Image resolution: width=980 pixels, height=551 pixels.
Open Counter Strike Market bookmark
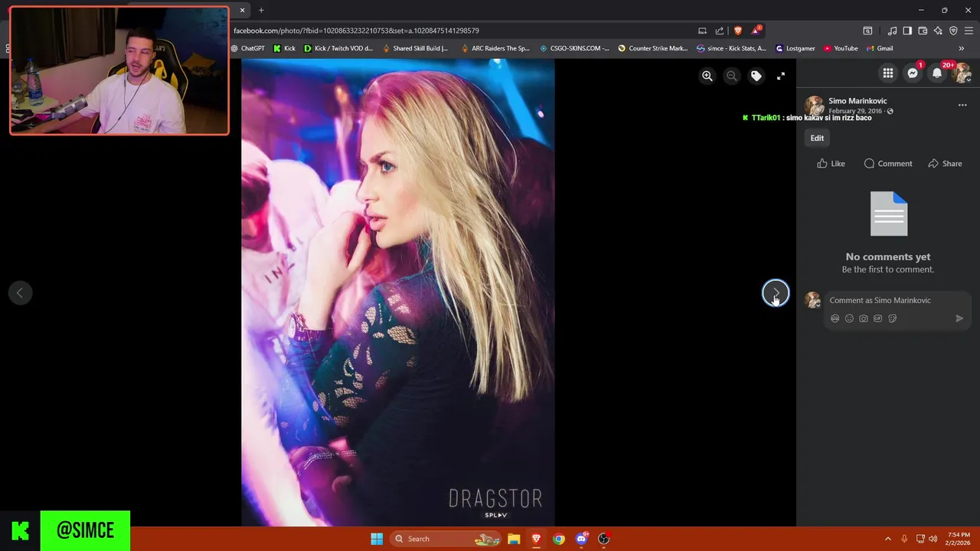[653, 48]
